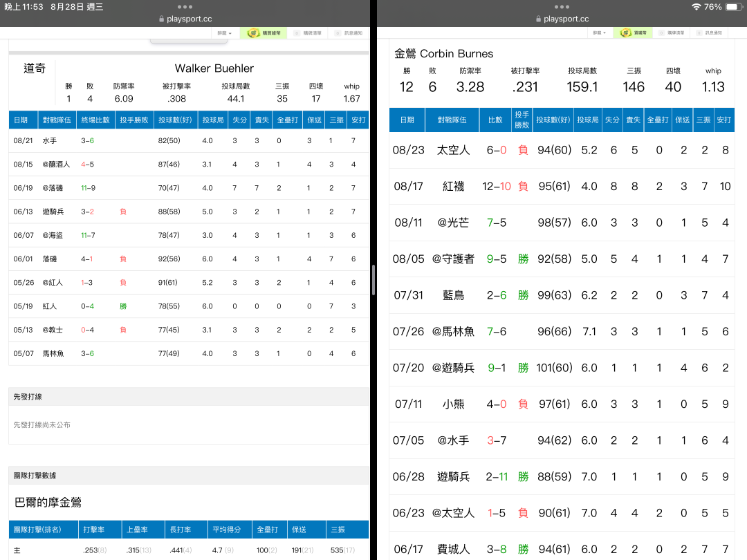Image resolution: width=747 pixels, height=560 pixels.
Task: Select the 06/28 遊騎兵 game row
Action: click(562, 476)
